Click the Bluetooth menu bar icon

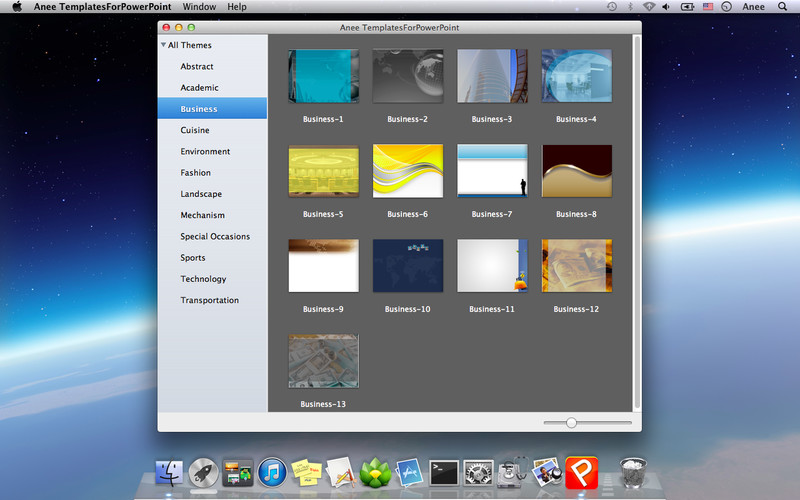coord(630,7)
